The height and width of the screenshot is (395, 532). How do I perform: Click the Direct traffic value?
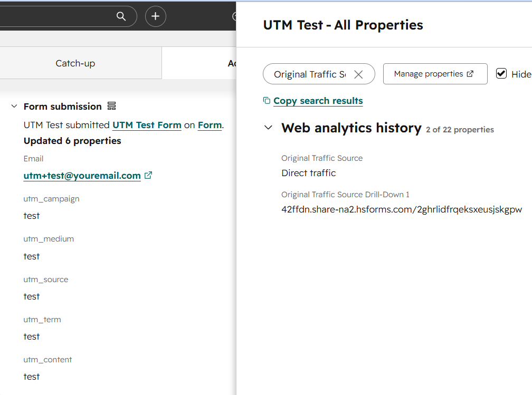click(x=308, y=173)
